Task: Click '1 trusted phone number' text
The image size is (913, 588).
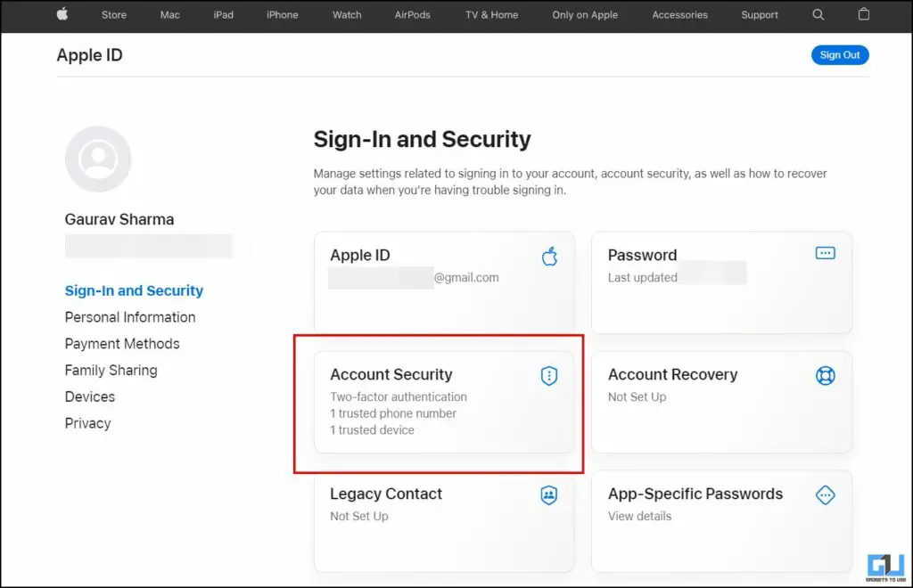Action: [393, 413]
